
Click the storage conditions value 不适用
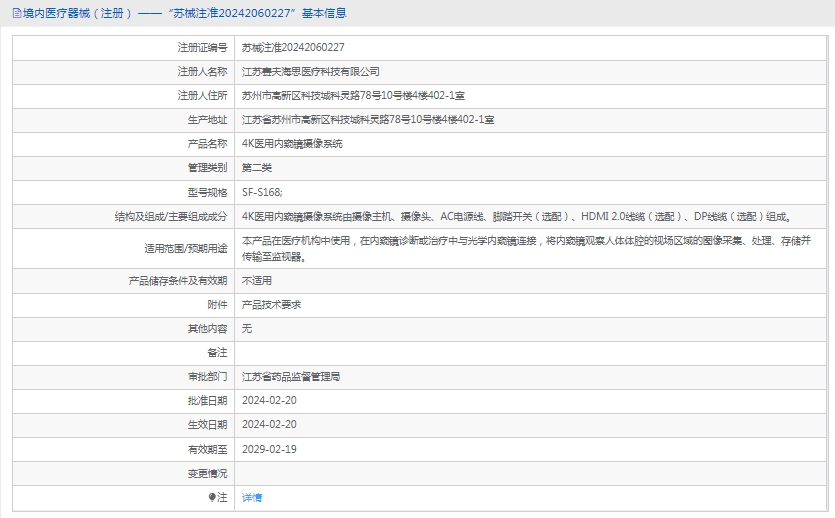[x=257, y=281]
